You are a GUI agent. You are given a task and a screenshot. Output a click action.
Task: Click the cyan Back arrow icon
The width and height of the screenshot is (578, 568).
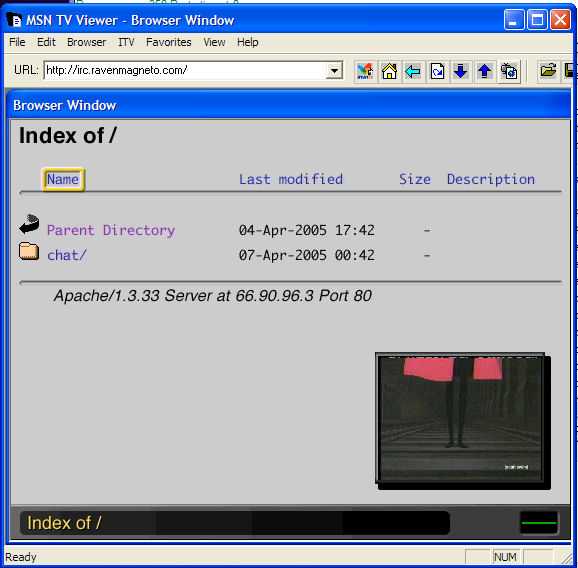(x=413, y=71)
